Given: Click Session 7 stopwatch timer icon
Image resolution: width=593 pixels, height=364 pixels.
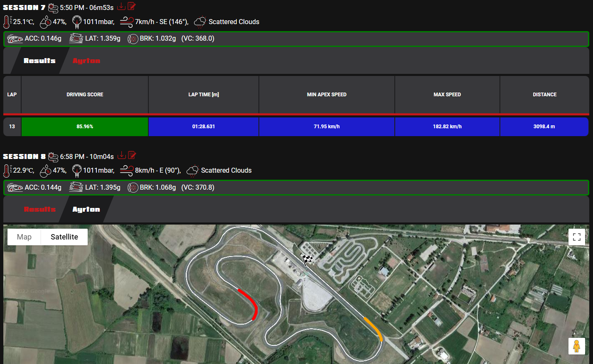Looking at the screenshot, I should pos(53,7).
